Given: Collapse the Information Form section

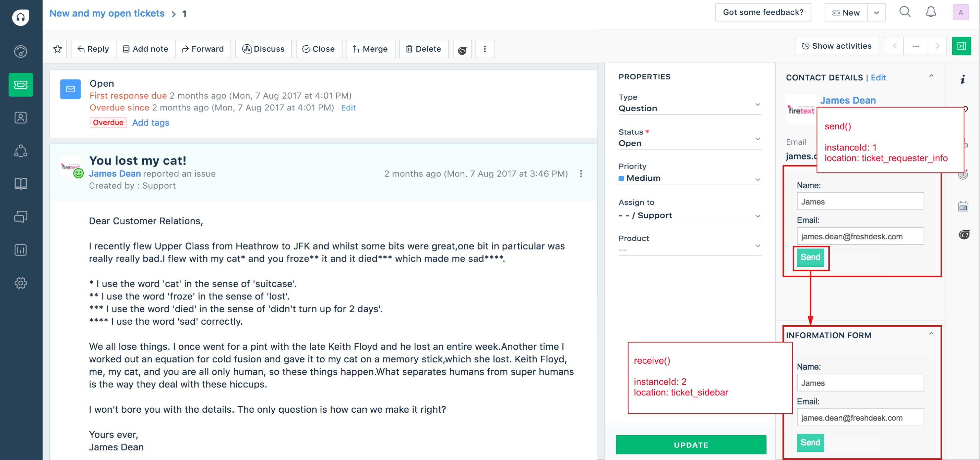Looking at the screenshot, I should (x=931, y=334).
